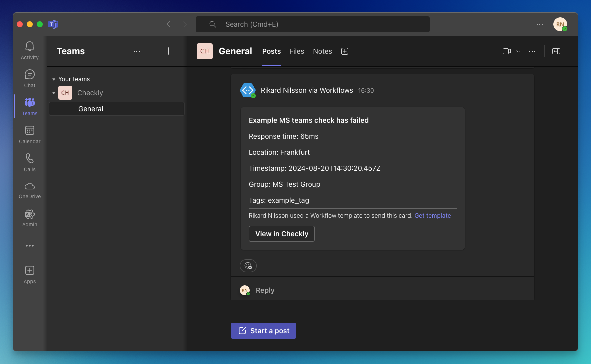Switch to the Files tab

pyautogui.click(x=297, y=51)
